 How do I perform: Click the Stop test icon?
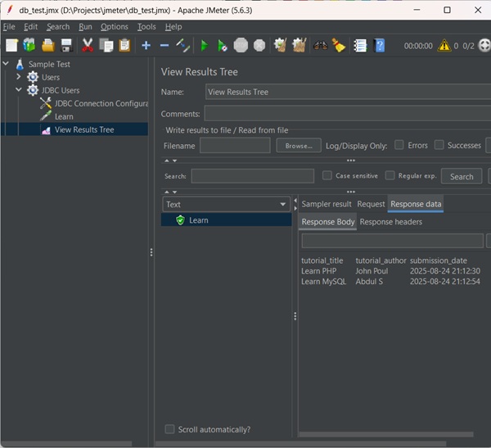pyautogui.click(x=241, y=46)
